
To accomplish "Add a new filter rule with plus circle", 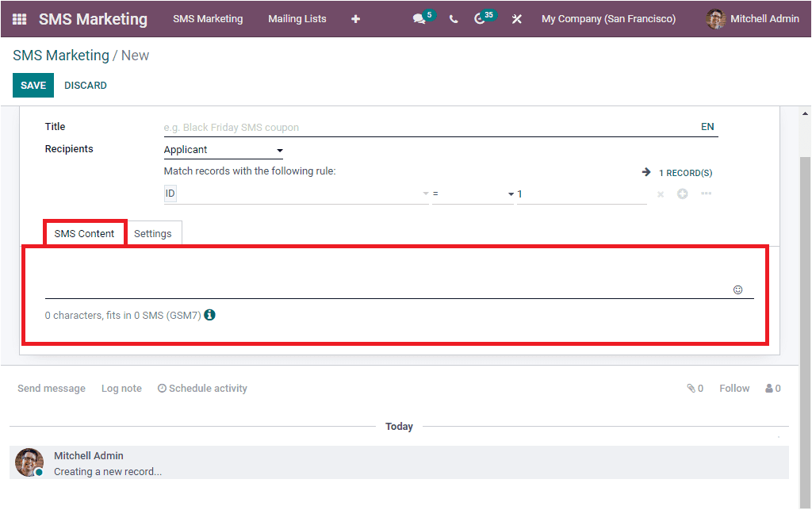I will 683,194.
